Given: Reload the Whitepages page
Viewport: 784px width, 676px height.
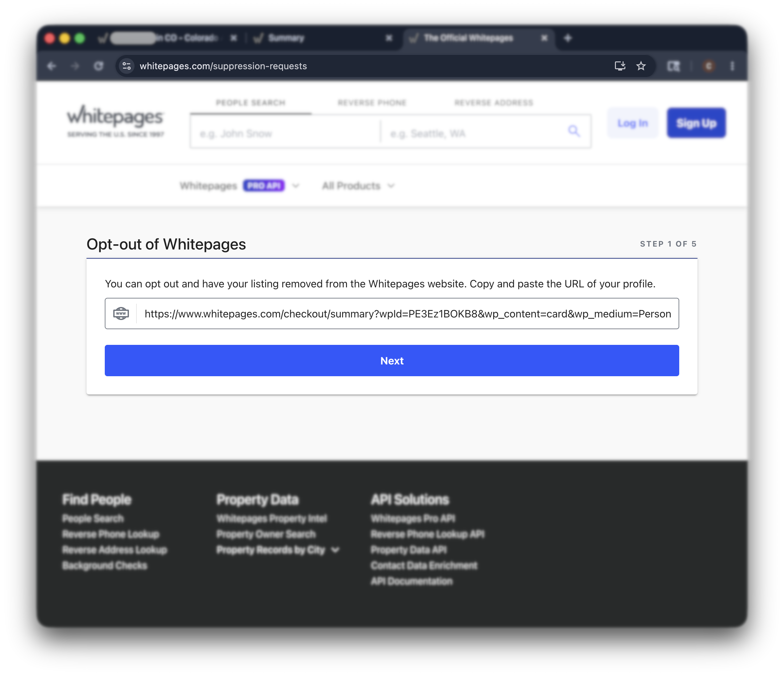Looking at the screenshot, I should point(98,66).
